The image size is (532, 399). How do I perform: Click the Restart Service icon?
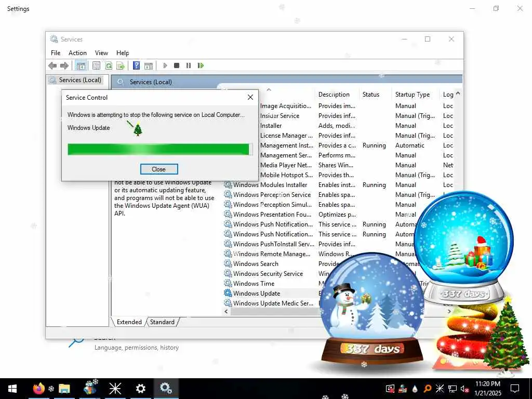pyautogui.click(x=201, y=65)
